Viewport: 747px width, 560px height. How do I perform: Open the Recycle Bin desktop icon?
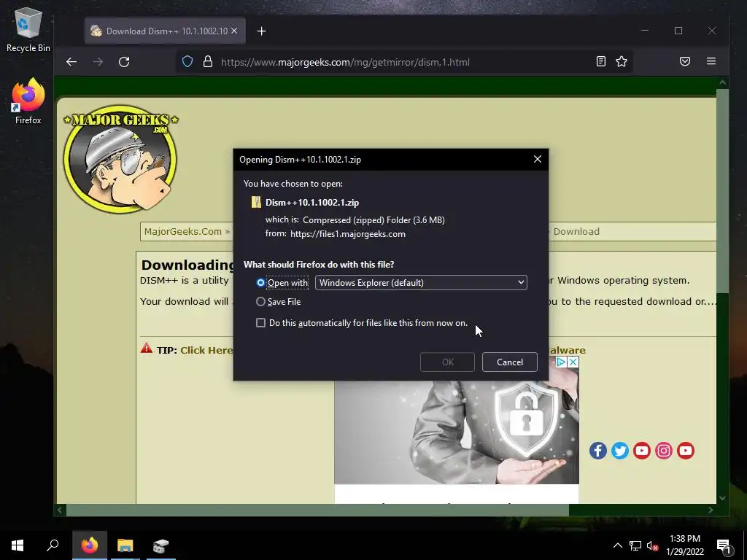pos(28,31)
